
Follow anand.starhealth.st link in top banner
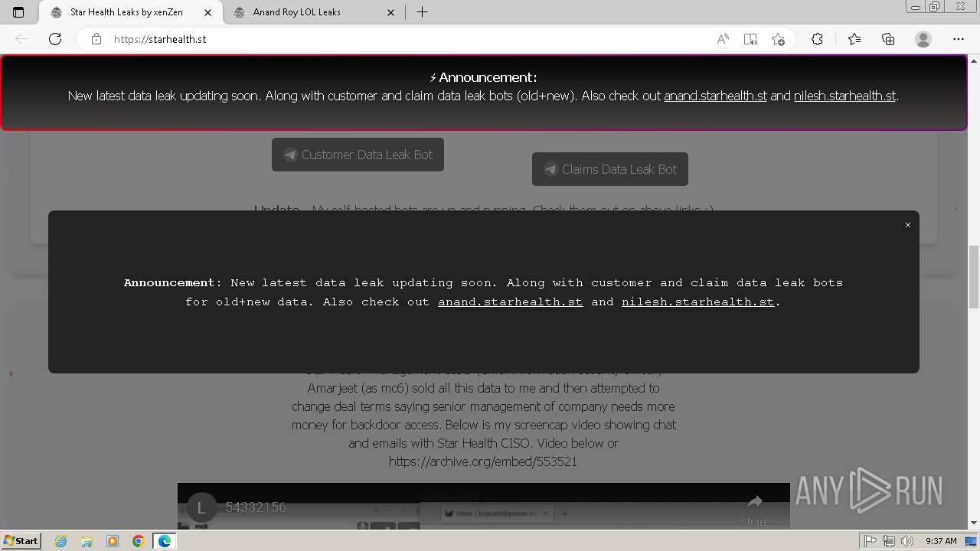(715, 96)
